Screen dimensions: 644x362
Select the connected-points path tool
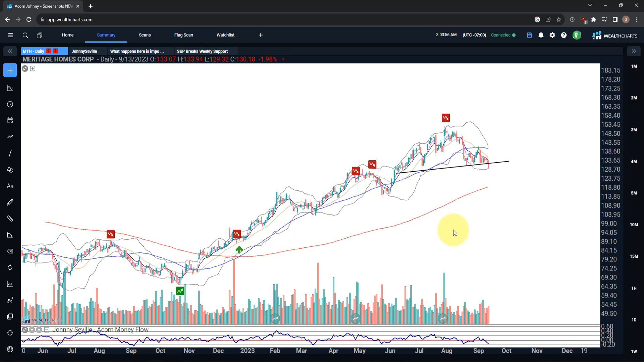pos(10,300)
